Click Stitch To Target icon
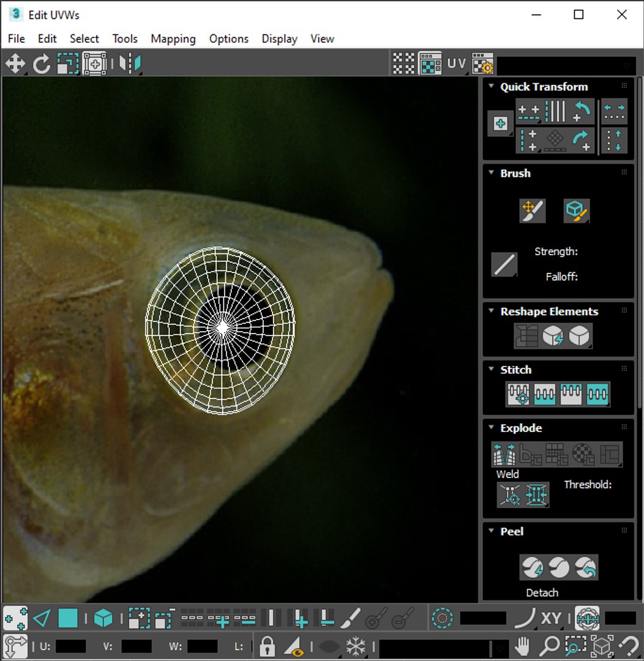This screenshot has height=661, width=644. click(519, 394)
